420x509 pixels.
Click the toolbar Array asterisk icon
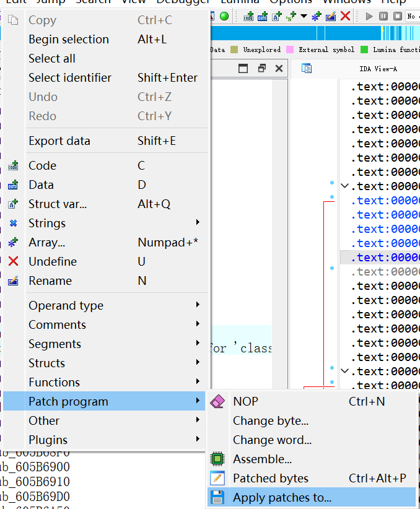[317, 16]
